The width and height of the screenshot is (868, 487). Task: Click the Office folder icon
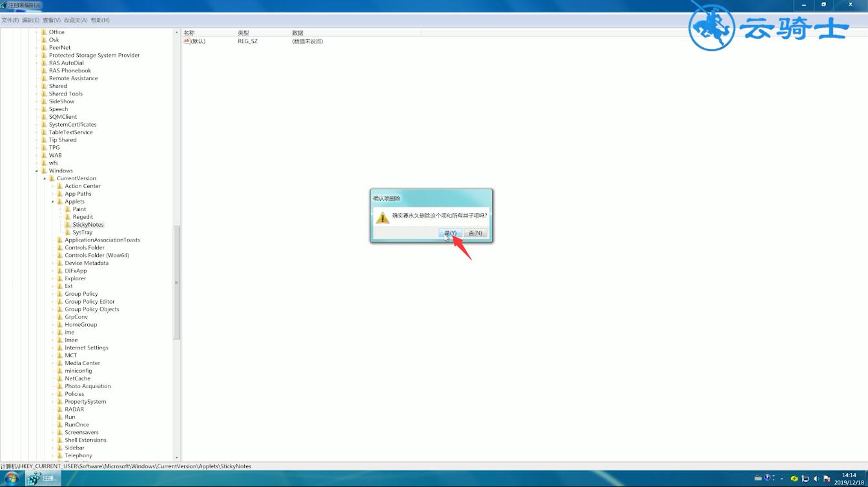pos(44,32)
